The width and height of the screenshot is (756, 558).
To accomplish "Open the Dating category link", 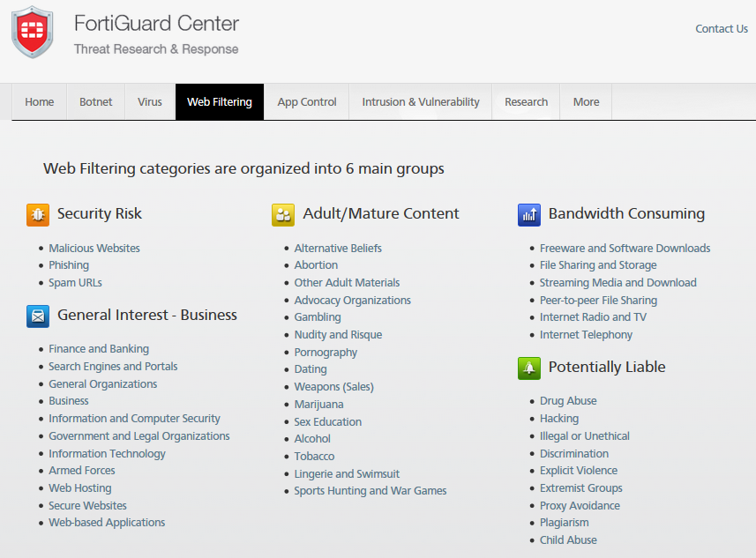I will pyautogui.click(x=311, y=369).
